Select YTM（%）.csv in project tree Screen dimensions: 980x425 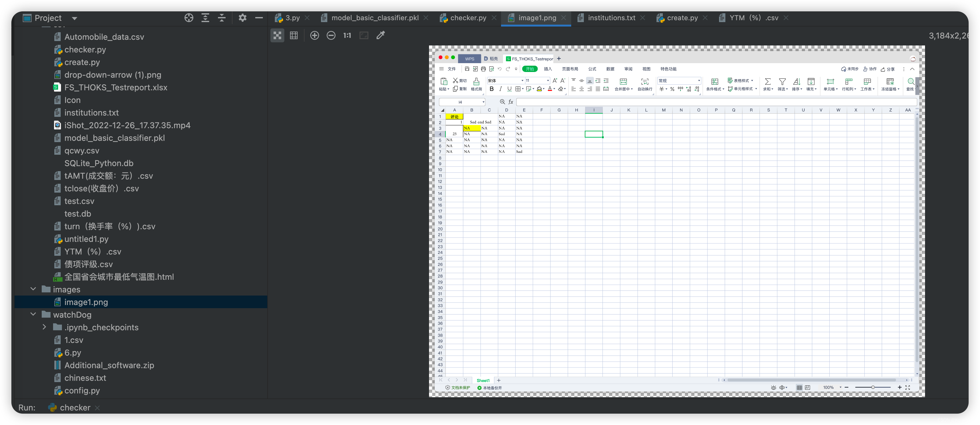pyautogui.click(x=93, y=251)
